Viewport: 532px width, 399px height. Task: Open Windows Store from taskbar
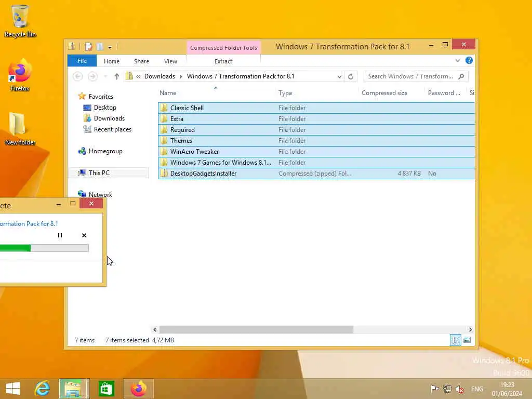pos(106,389)
